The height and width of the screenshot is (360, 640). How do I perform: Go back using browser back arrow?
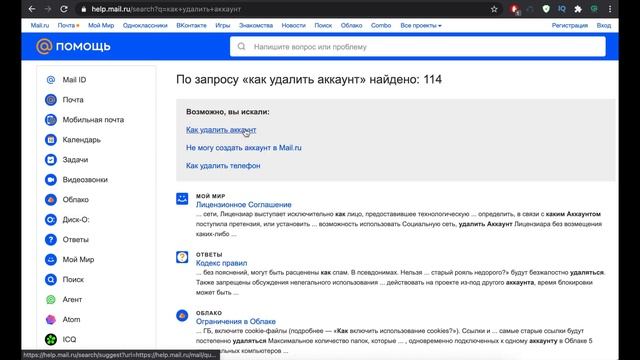(32, 9)
